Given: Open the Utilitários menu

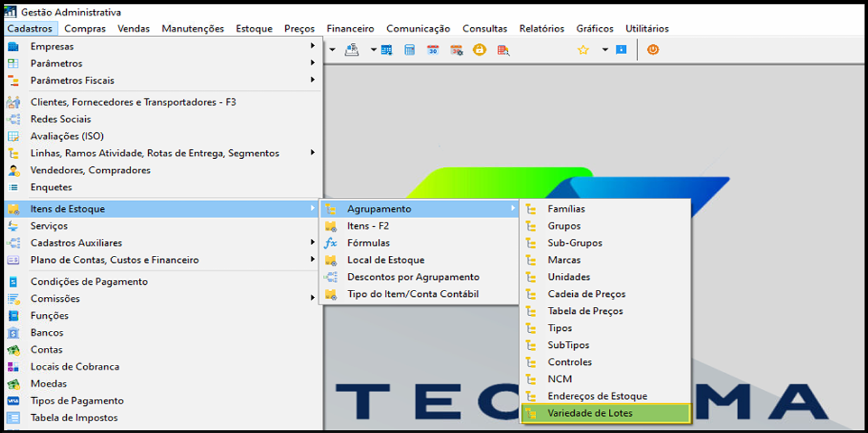Looking at the screenshot, I should [x=647, y=28].
